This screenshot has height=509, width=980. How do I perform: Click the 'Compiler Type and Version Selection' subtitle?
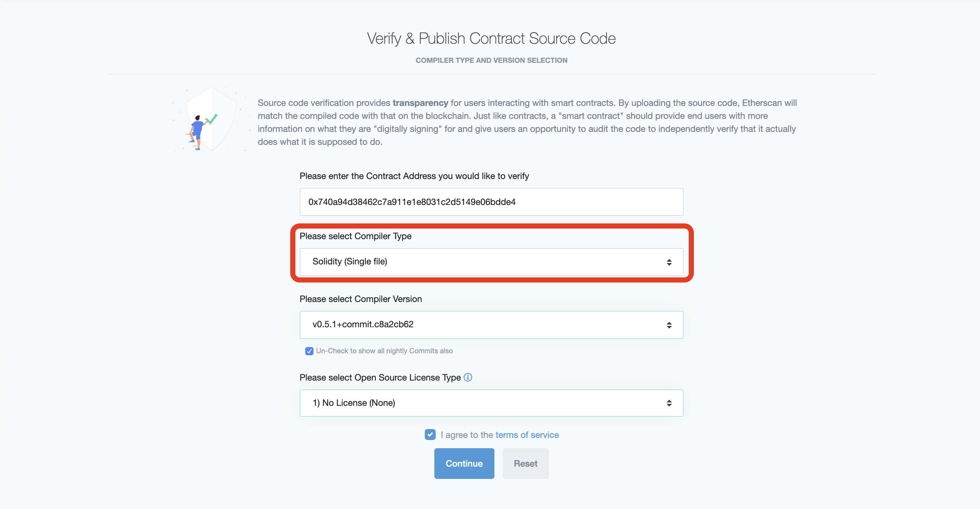(491, 60)
